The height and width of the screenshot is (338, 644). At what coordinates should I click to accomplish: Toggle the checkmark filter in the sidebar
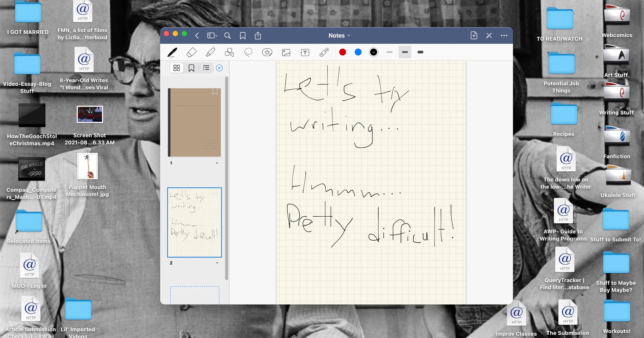tap(219, 68)
